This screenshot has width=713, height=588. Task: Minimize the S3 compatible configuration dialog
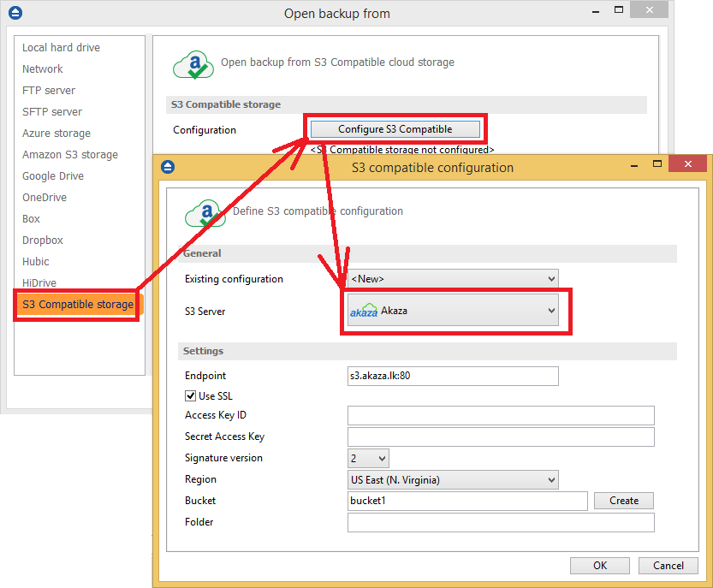pyautogui.click(x=634, y=164)
